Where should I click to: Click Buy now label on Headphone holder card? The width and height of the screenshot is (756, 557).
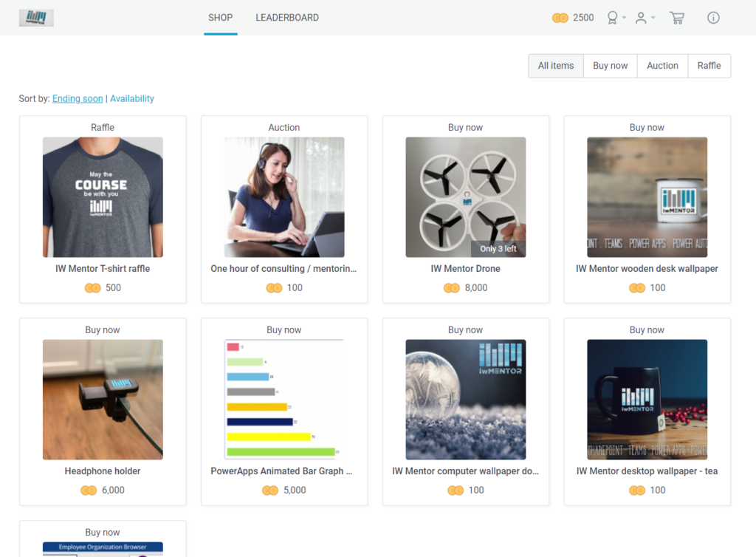103,330
